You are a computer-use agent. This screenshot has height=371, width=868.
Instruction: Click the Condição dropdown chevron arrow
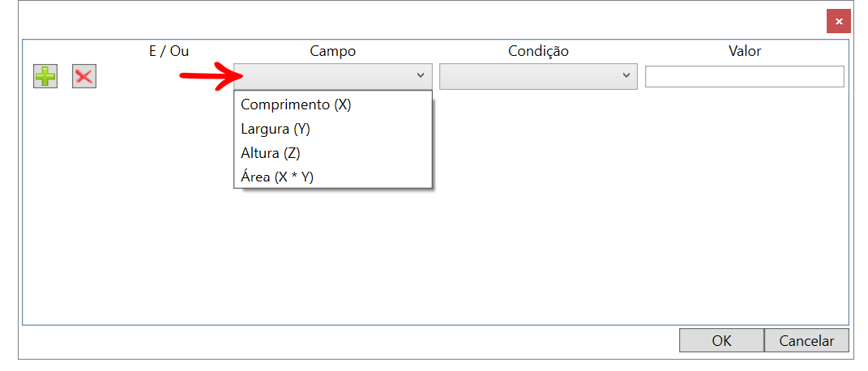click(x=626, y=75)
